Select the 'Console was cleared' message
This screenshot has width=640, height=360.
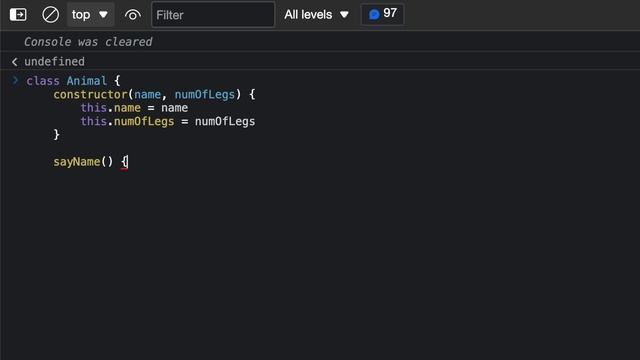pos(88,42)
